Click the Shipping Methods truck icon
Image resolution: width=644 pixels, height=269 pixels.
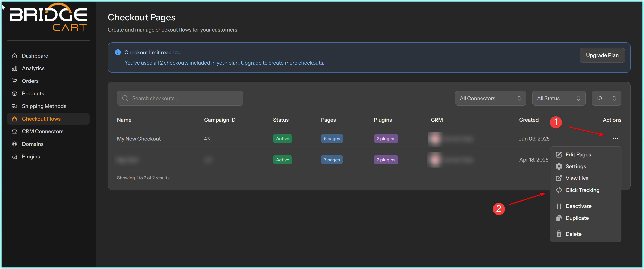coord(15,106)
